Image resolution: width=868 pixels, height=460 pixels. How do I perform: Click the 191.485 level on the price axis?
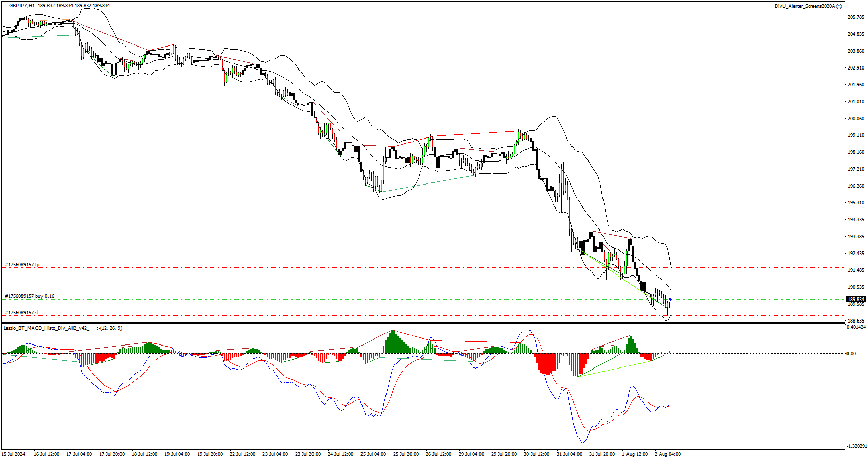[x=856, y=270]
